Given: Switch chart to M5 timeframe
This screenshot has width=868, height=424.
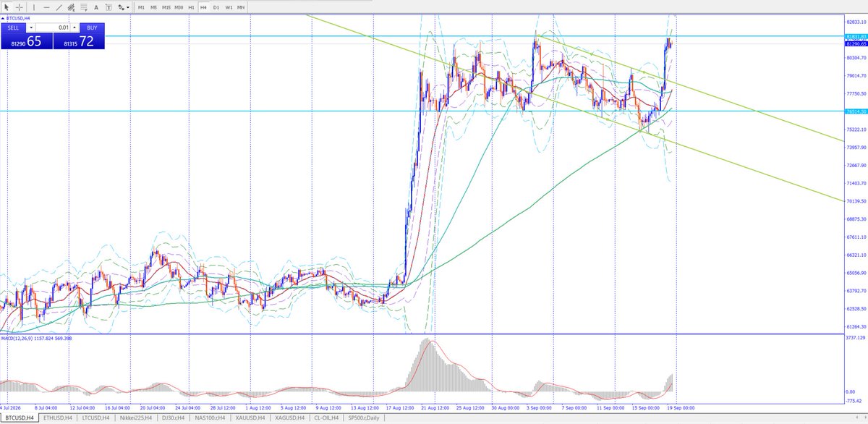Looking at the screenshot, I should pos(153,7).
